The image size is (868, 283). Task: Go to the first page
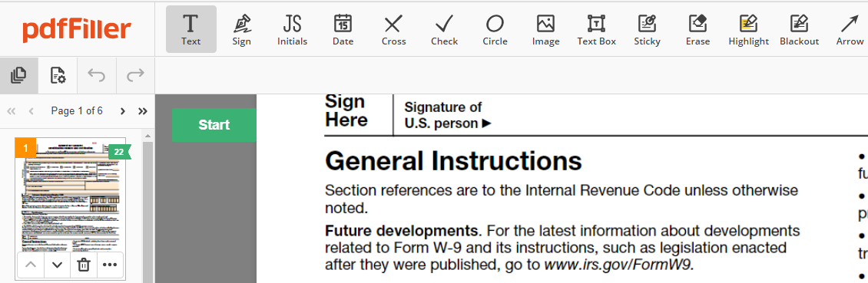(11, 111)
